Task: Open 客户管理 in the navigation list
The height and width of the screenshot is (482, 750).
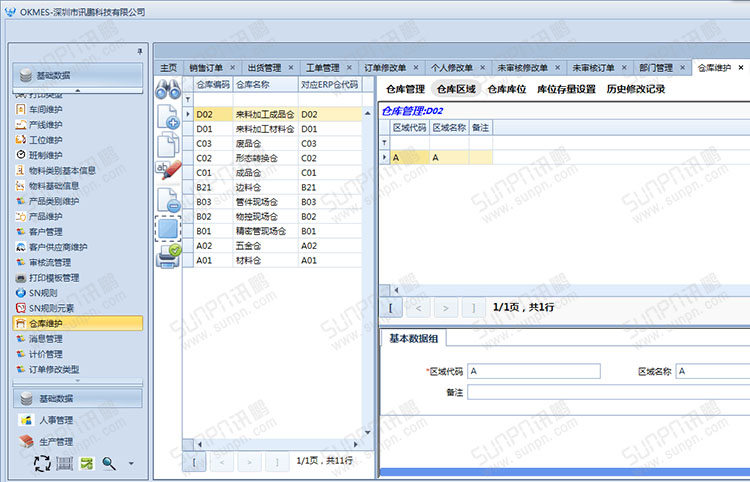Action: pyautogui.click(x=46, y=232)
